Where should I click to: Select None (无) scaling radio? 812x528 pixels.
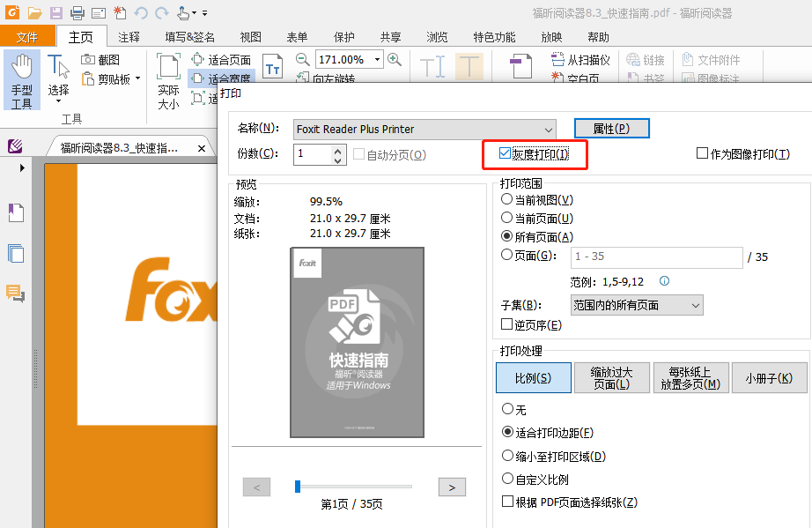pyautogui.click(x=507, y=409)
